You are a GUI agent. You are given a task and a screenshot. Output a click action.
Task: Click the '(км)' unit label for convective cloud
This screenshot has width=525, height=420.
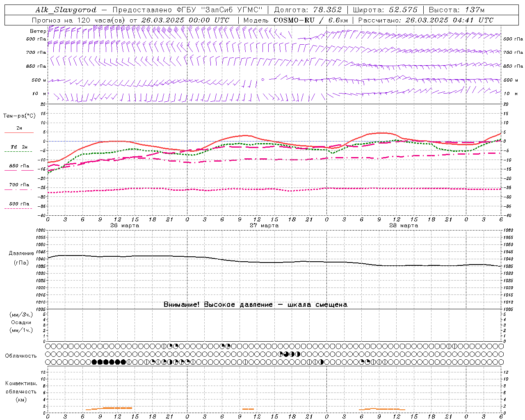(21, 399)
